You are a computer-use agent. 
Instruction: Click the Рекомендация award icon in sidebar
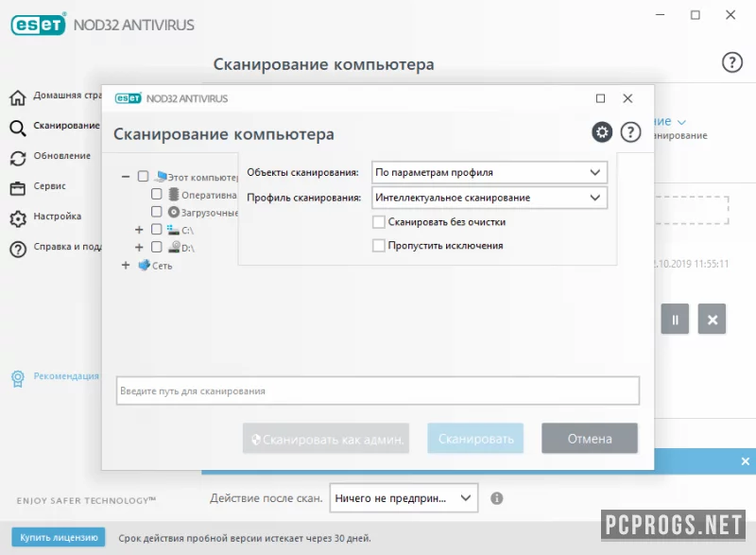point(18,378)
